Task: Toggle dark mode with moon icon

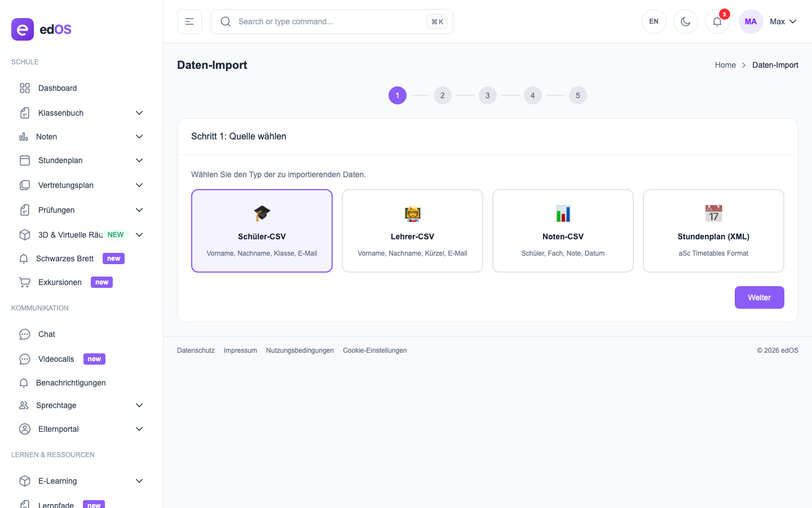Action: (686, 21)
